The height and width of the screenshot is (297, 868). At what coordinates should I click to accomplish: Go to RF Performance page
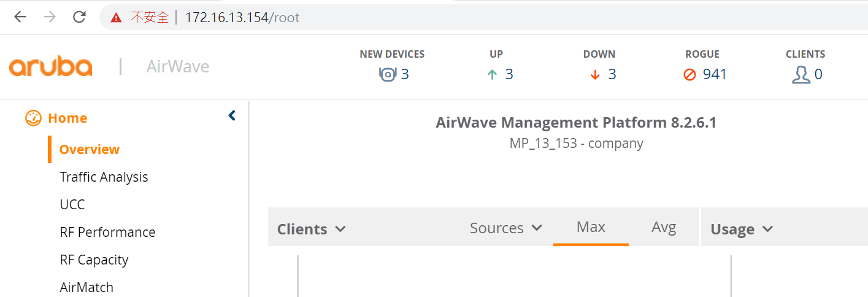(107, 232)
